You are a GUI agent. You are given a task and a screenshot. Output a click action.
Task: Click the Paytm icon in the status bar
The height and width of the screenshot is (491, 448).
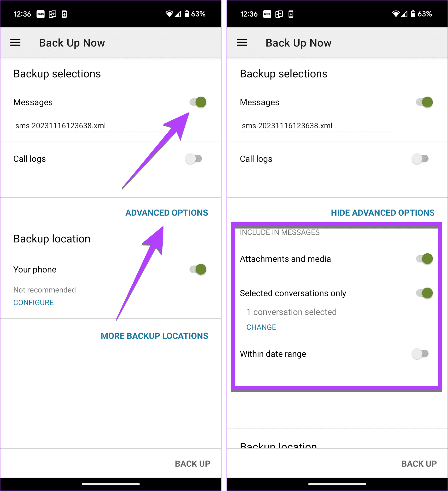pos(41,14)
